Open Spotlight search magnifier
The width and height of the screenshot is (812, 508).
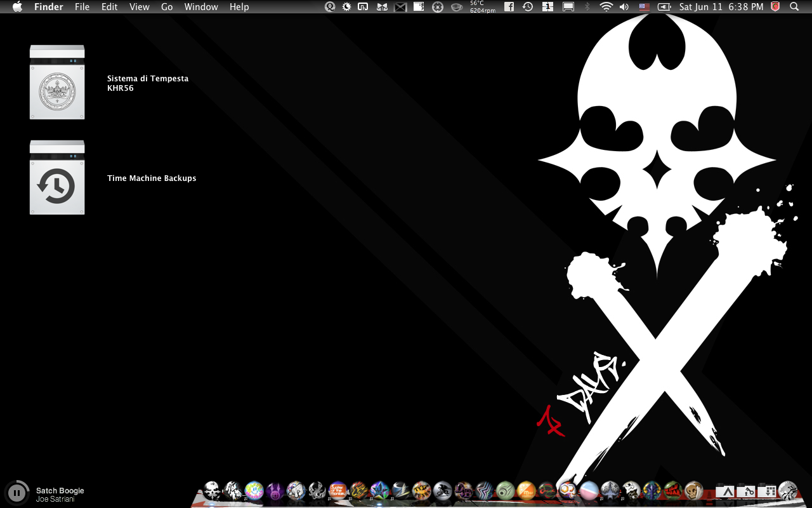point(794,7)
